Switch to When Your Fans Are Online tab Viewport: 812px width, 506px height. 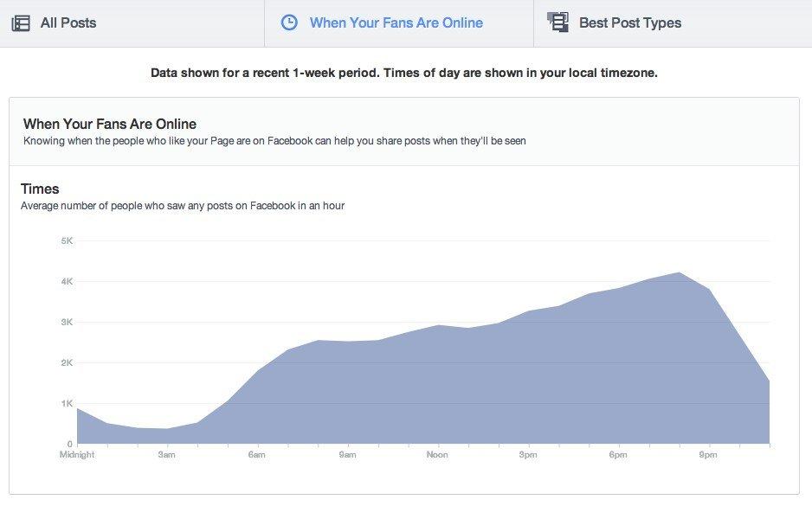[396, 23]
